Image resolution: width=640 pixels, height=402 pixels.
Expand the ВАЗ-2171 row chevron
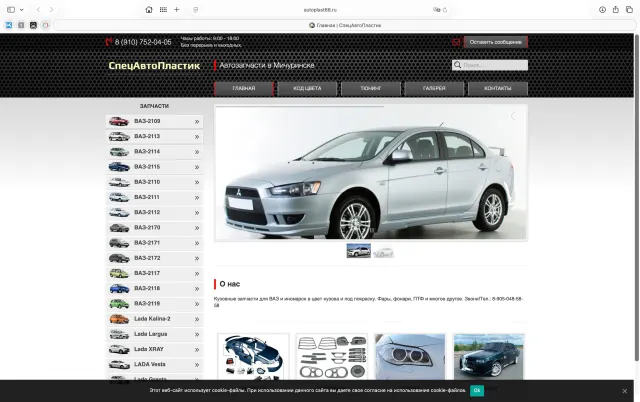pos(197,243)
